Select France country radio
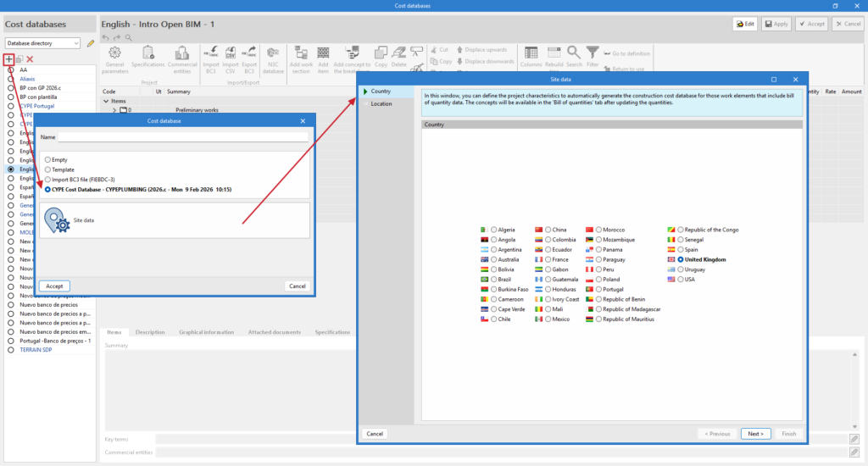Screen dimensions: 868x466 coord(548,259)
